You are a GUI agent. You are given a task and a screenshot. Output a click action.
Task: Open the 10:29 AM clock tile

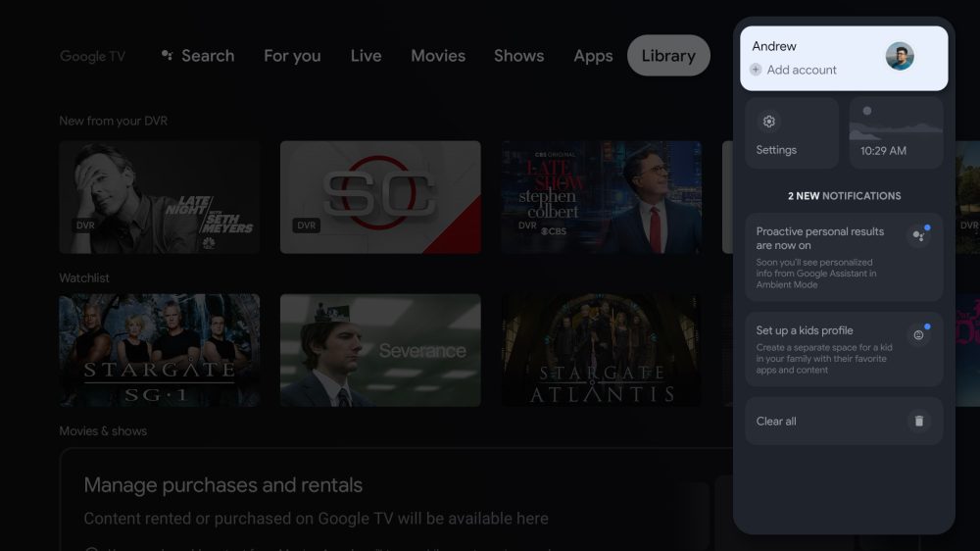(x=896, y=132)
